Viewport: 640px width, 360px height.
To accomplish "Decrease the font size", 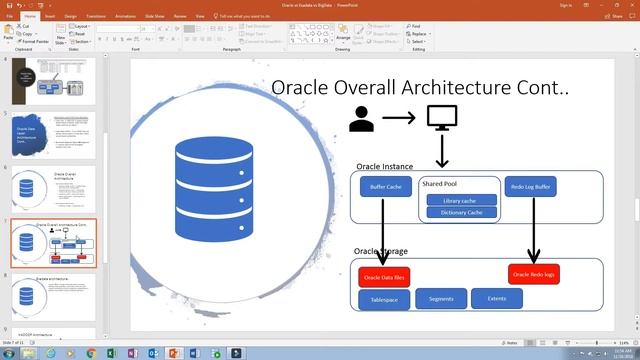I will (x=167, y=29).
